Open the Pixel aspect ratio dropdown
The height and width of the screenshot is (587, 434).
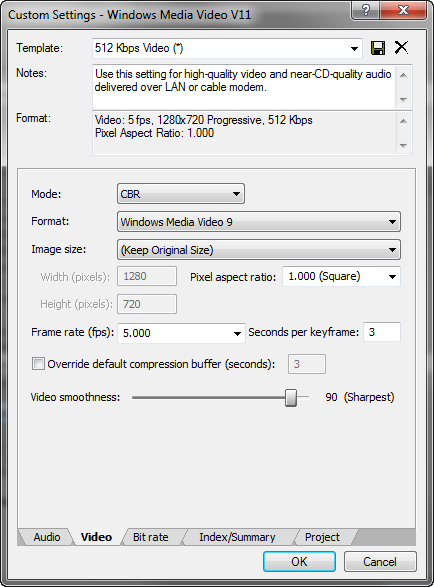[341, 277]
